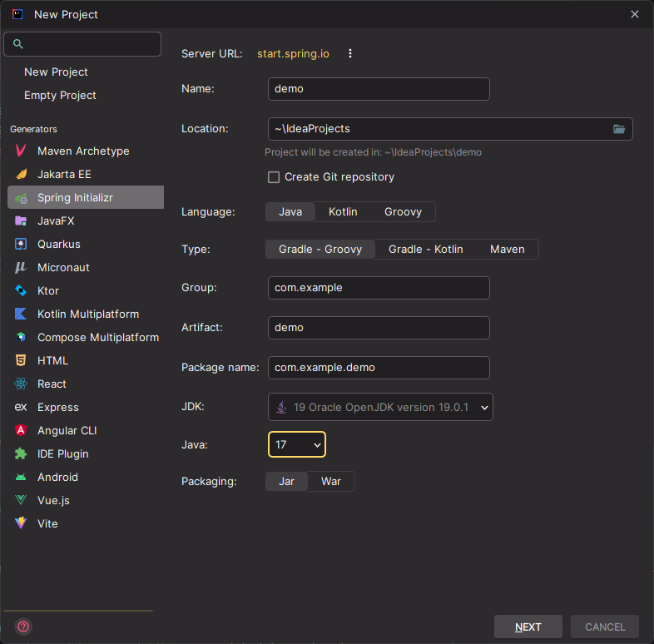Click the Ktor diamond icon
654x644 pixels.
click(21, 290)
